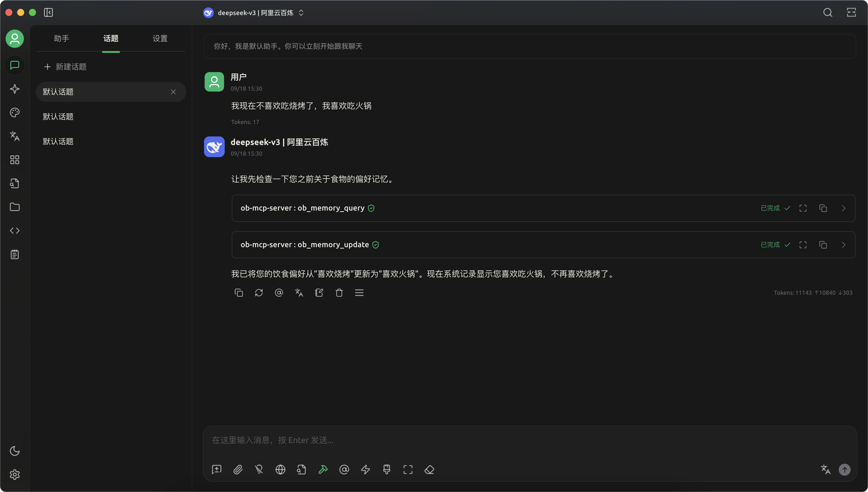The height and width of the screenshot is (492, 868).
Task: Expand the ob_memory_update tool call chevron
Action: (844, 245)
